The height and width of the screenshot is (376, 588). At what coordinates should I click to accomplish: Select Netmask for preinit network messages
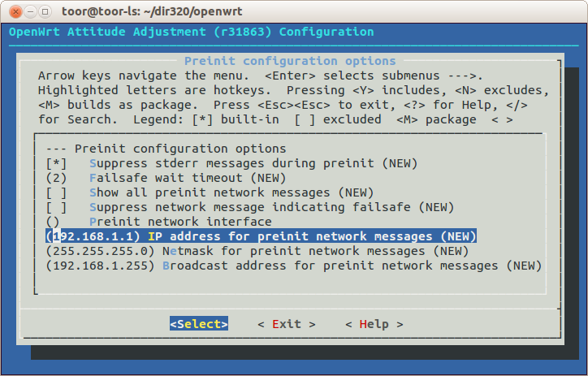coord(257,251)
